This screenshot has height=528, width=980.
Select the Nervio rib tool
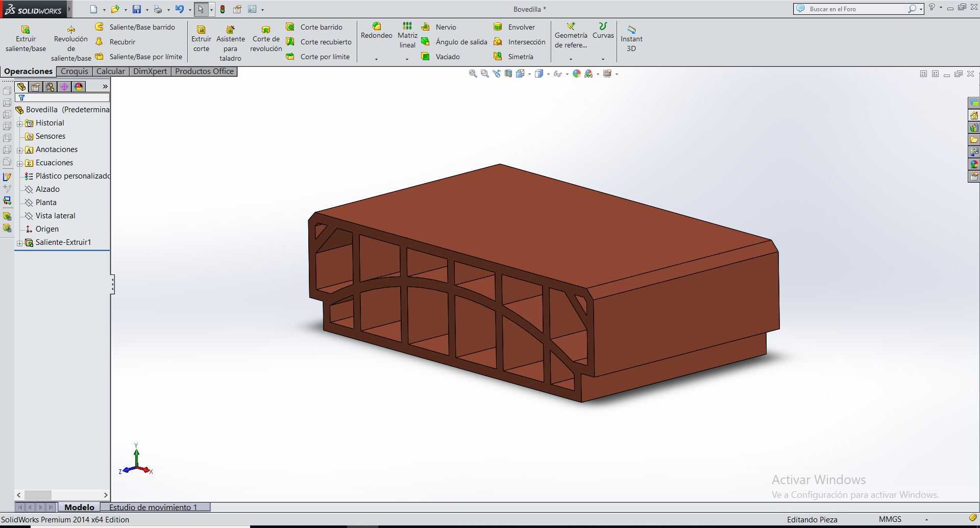[439, 27]
